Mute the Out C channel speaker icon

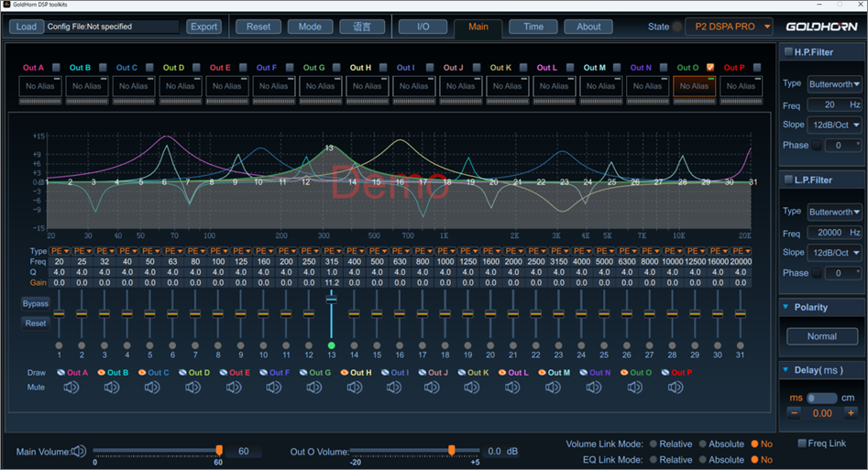click(152, 388)
